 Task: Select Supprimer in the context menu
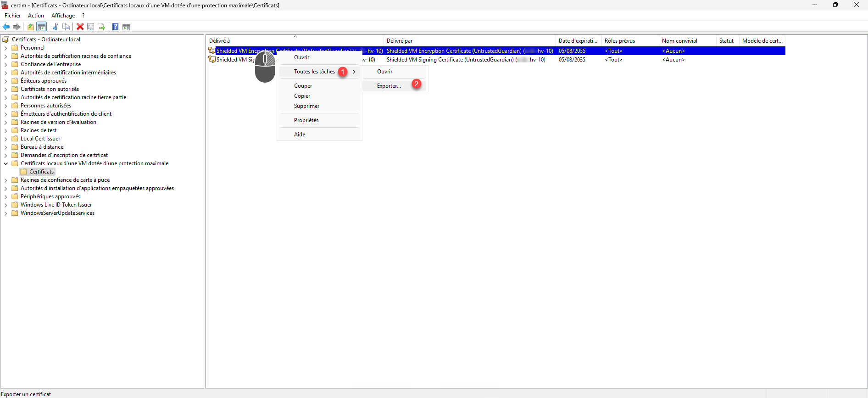tap(306, 106)
